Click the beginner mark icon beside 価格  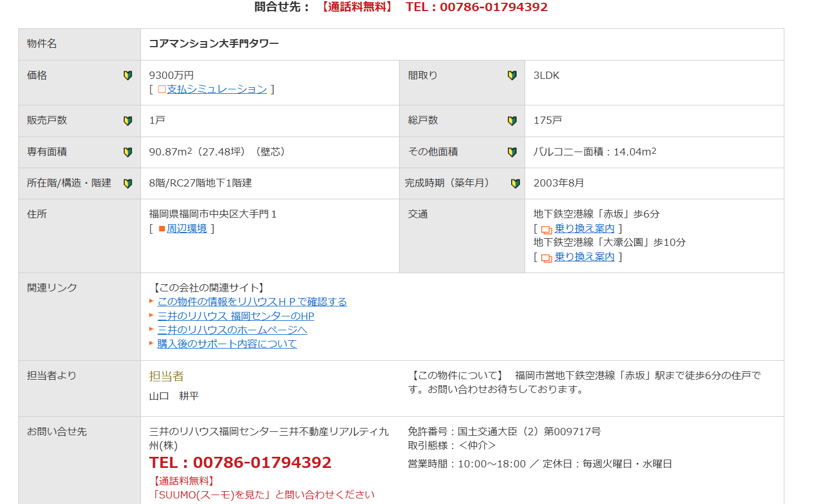(128, 75)
